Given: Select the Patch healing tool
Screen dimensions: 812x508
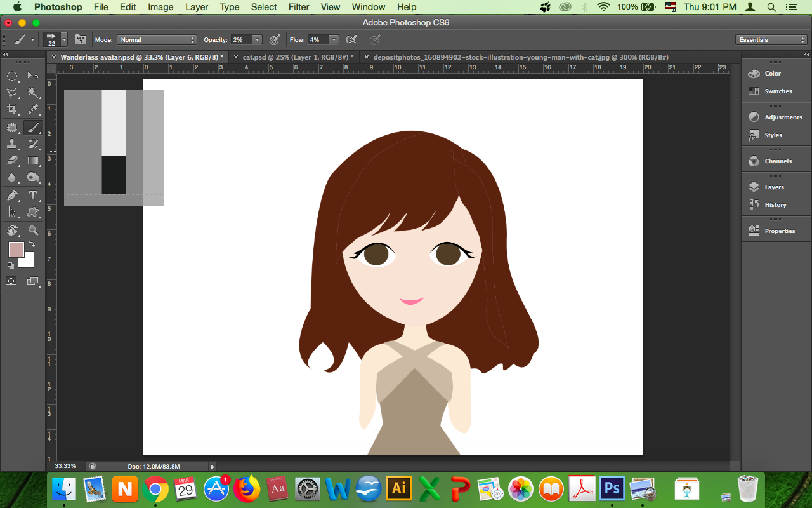Looking at the screenshot, I should pos(12,128).
